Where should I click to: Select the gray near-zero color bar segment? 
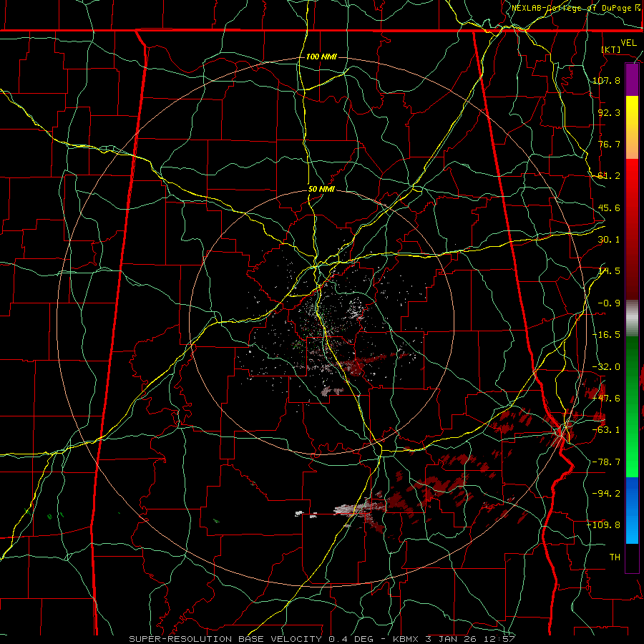tap(632, 318)
